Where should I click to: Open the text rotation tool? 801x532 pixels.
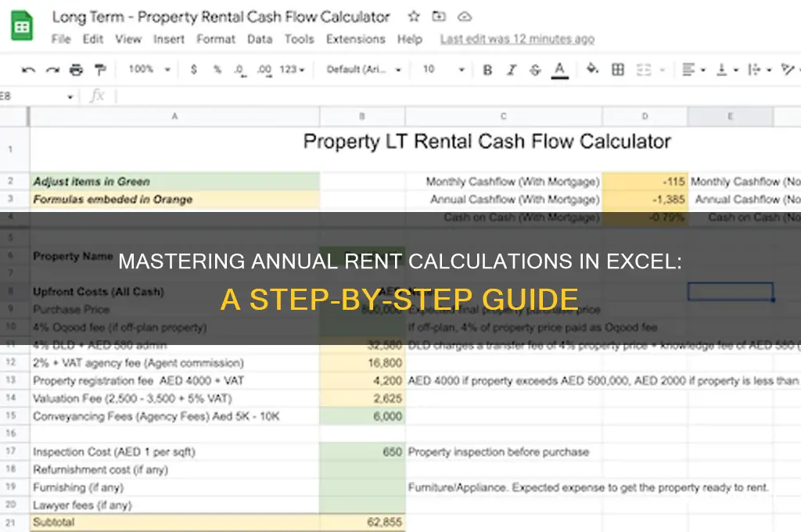[788, 69]
